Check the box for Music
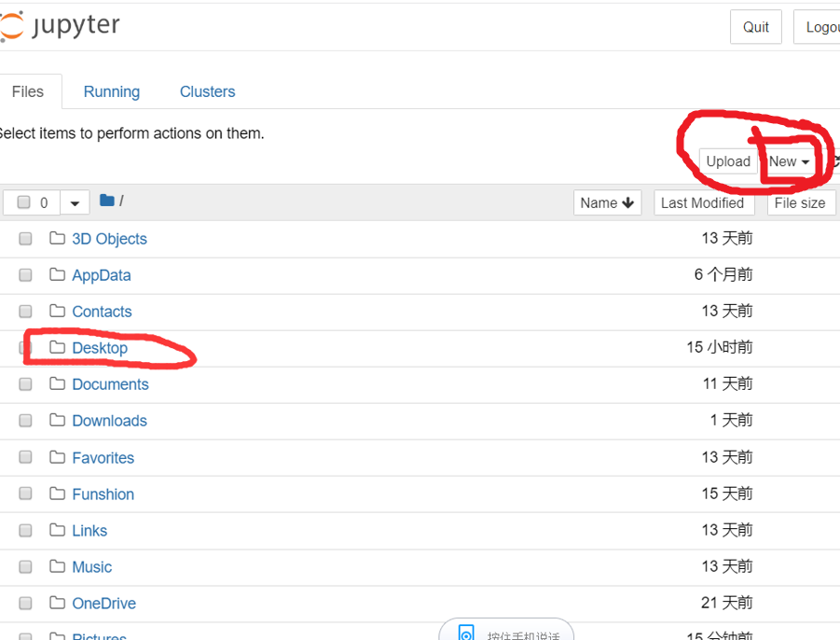This screenshot has width=840, height=640. (25, 567)
